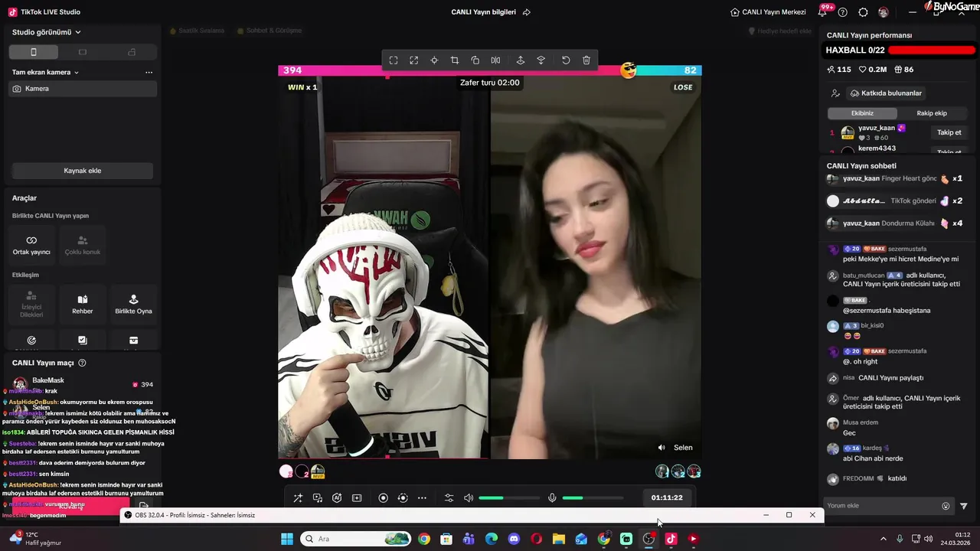Screen dimensions: 980x551
Task: Adjust the speaker volume slider
Action: tap(509, 498)
